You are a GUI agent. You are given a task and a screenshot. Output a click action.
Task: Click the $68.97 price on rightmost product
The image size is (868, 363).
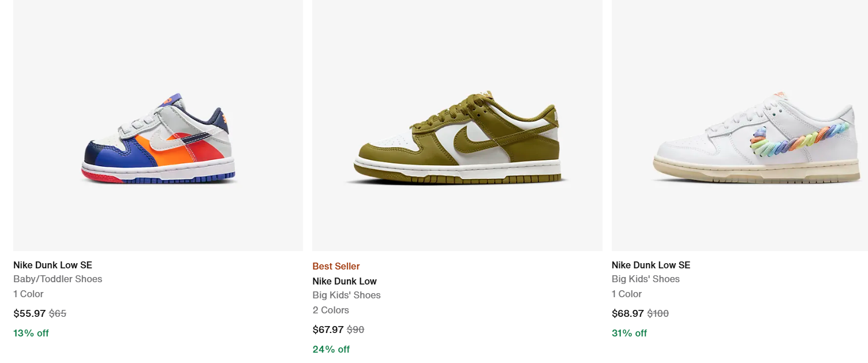click(x=628, y=313)
